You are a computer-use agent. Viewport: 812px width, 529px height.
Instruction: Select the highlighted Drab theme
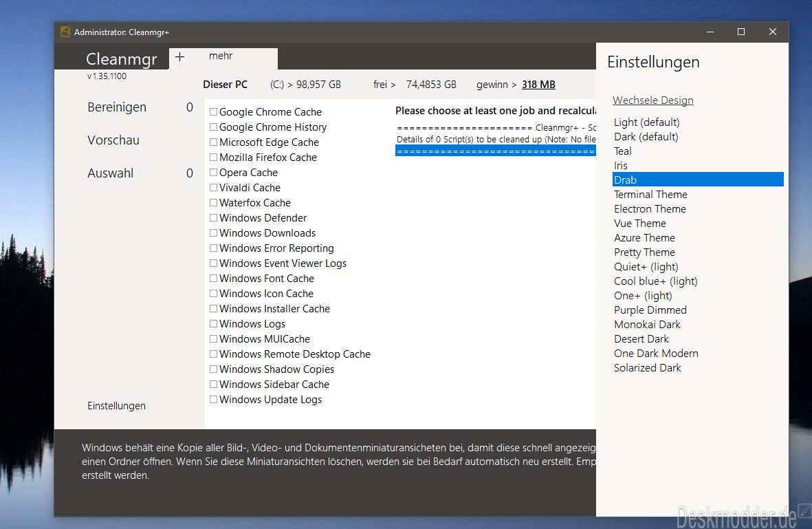[x=698, y=180]
